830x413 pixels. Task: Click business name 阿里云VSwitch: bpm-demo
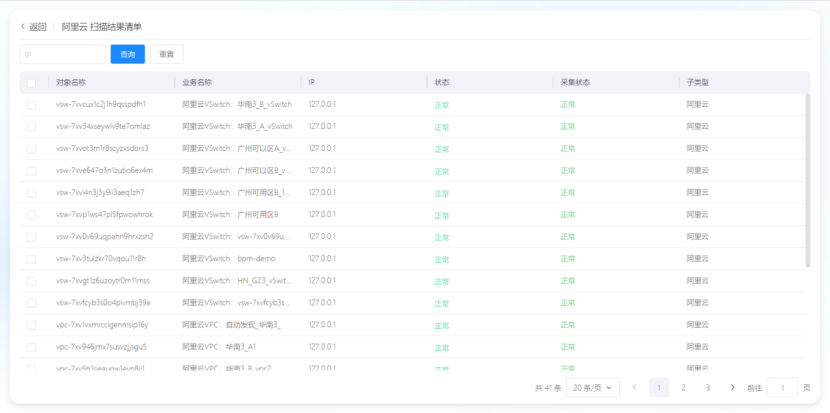tap(229, 258)
